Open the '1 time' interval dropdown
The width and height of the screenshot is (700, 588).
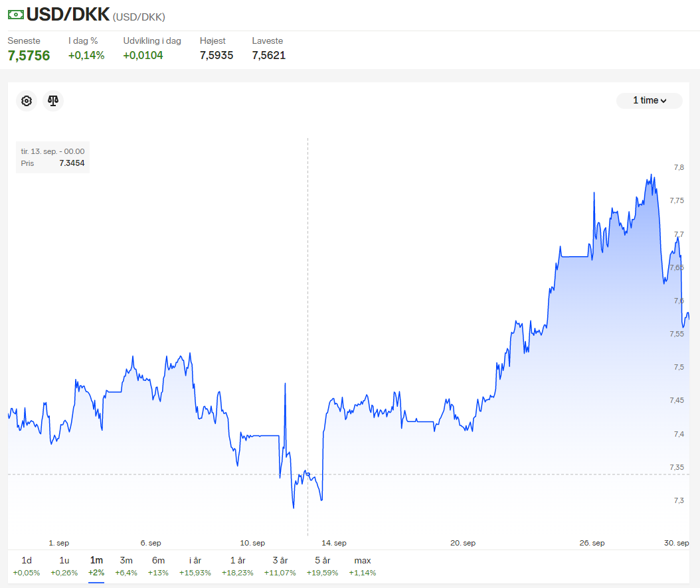coord(649,100)
